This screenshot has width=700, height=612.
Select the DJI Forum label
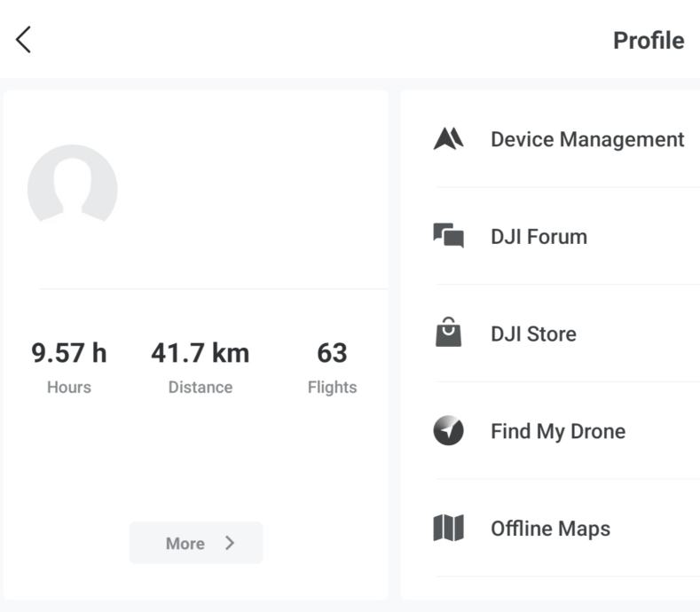coord(539,237)
